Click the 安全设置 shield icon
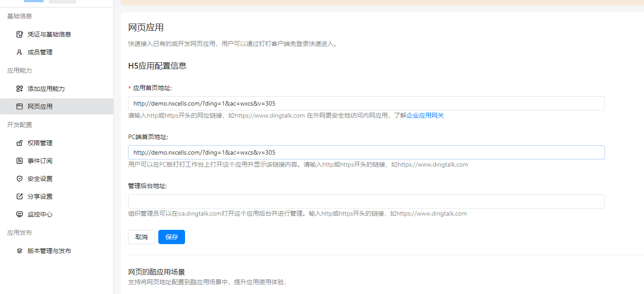Image resolution: width=644 pixels, height=294 pixels. coord(19,179)
